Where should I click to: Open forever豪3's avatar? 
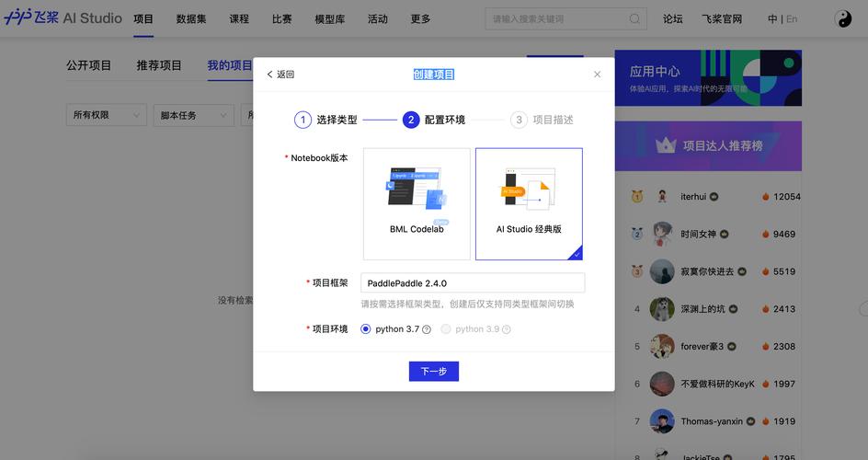[662, 346]
